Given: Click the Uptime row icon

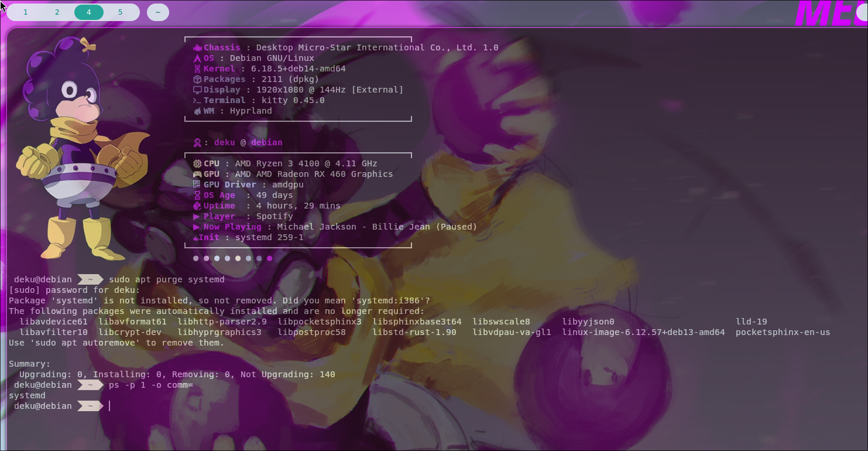Looking at the screenshot, I should click(197, 206).
